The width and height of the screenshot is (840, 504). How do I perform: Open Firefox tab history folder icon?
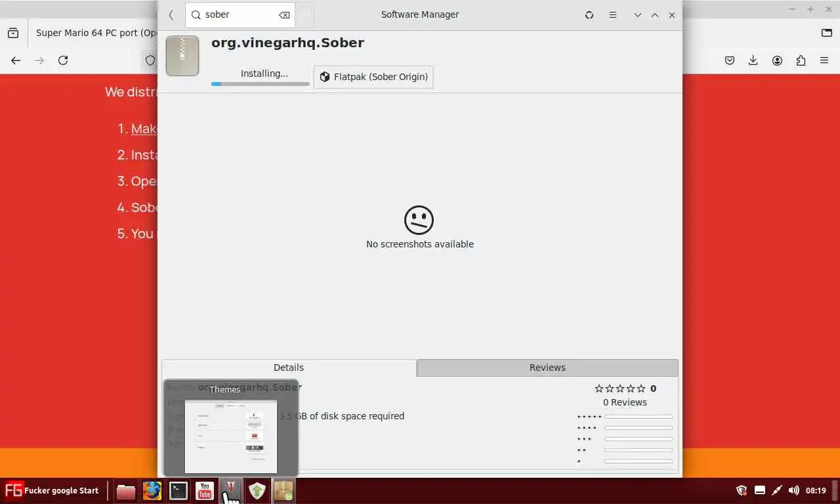(13, 33)
